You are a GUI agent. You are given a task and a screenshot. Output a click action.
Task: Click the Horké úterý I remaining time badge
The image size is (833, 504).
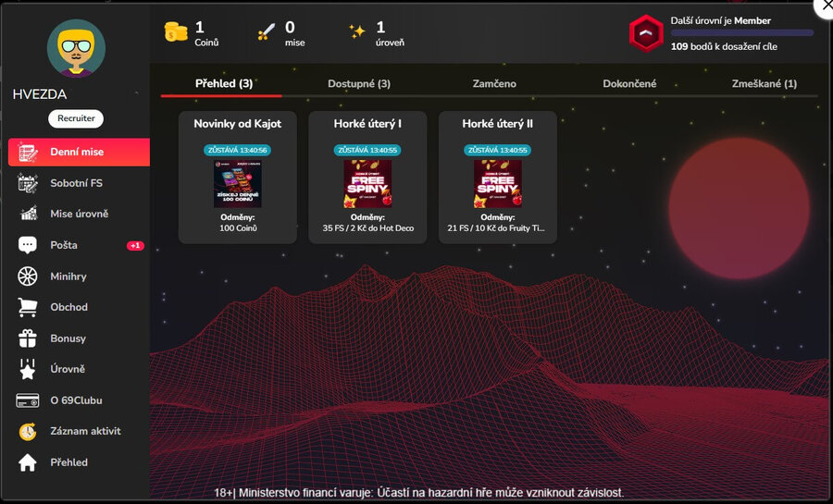367,150
